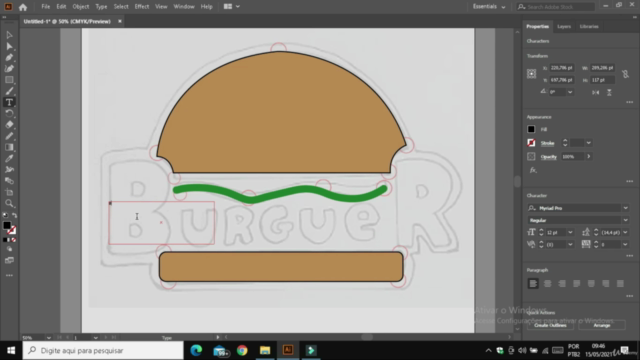The image size is (640, 360).
Task: Open the stroke weight dropdown
Action: point(589,143)
